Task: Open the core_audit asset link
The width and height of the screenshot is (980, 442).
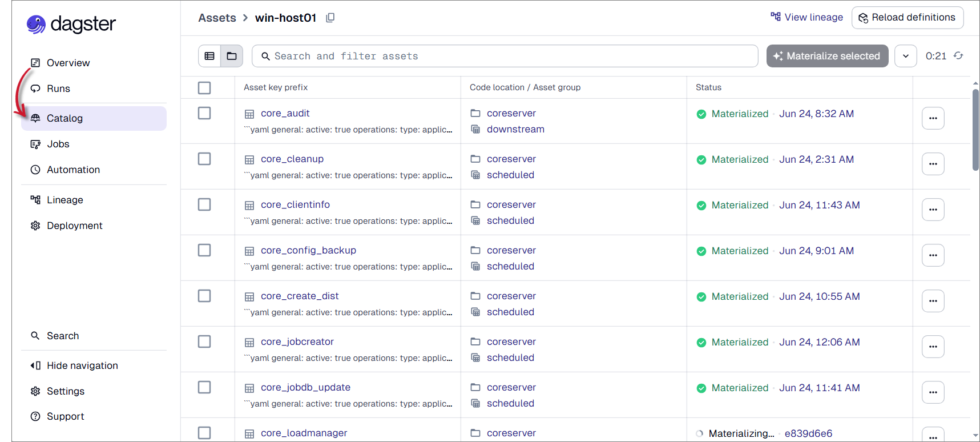Action: point(285,113)
